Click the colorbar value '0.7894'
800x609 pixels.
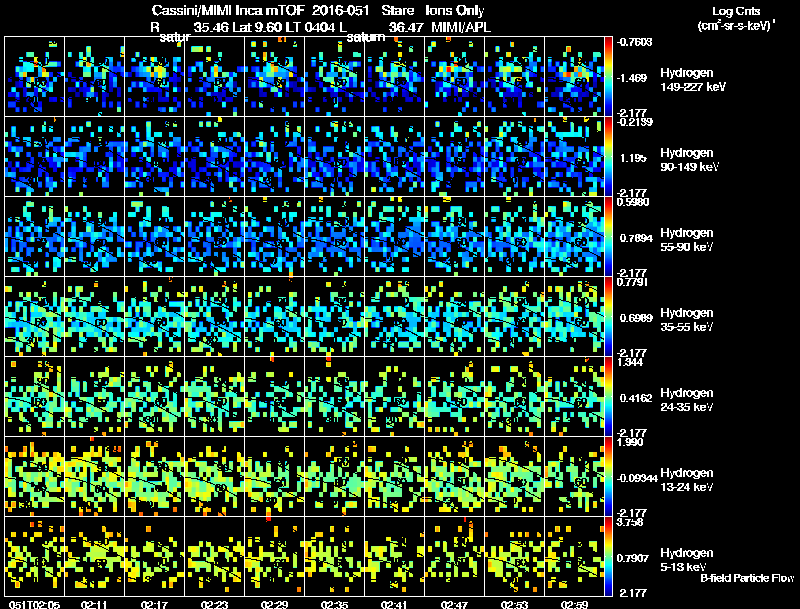636,238
